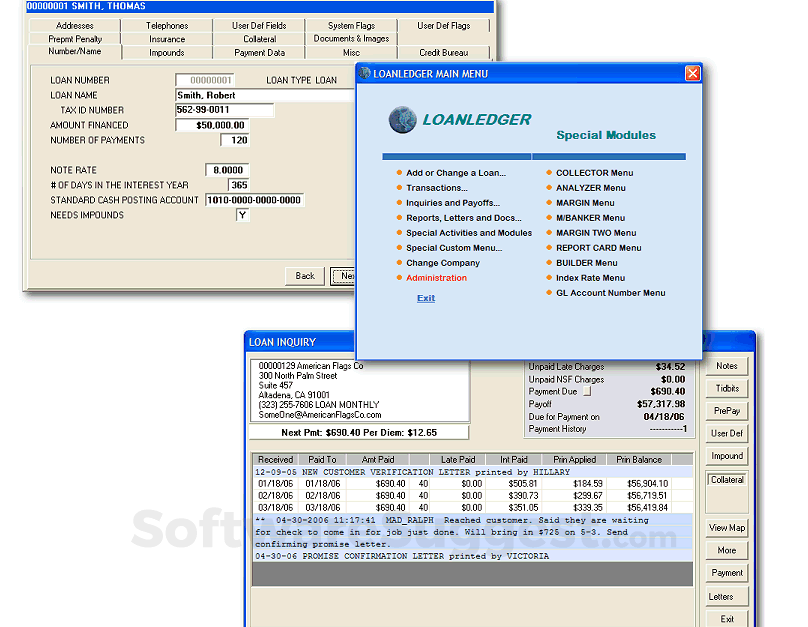
Task: Close the LoanLedger Main Menu window
Action: tap(692, 74)
